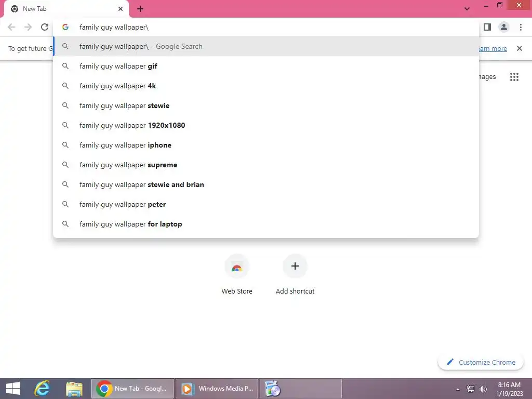Open the network tray icon
Viewport: 532px width, 399px height.
[471, 389]
